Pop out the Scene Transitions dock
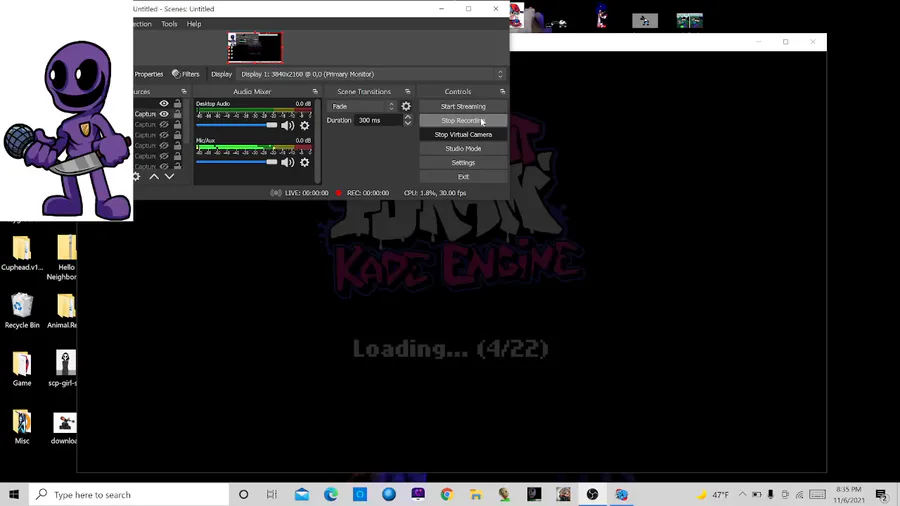Image resolution: width=900 pixels, height=506 pixels. coord(408,92)
